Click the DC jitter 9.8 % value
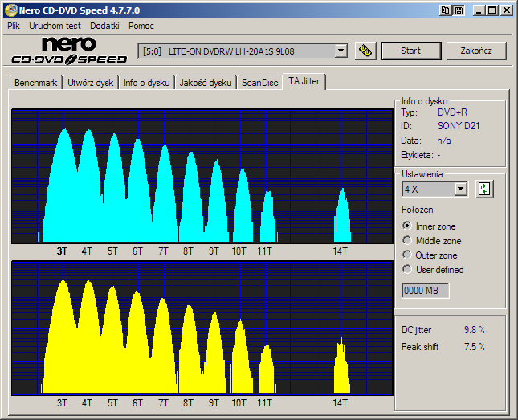This screenshot has width=518, height=420. (x=475, y=330)
